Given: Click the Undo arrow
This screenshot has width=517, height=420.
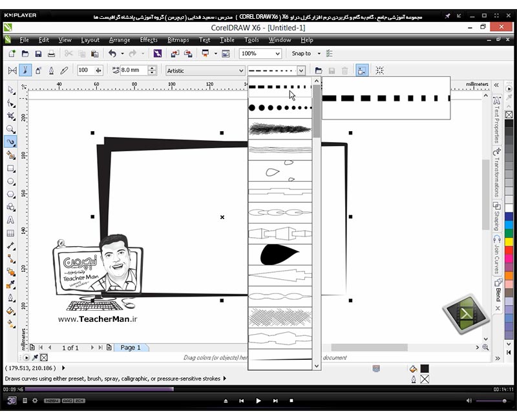Looking at the screenshot, I should click(112, 54).
